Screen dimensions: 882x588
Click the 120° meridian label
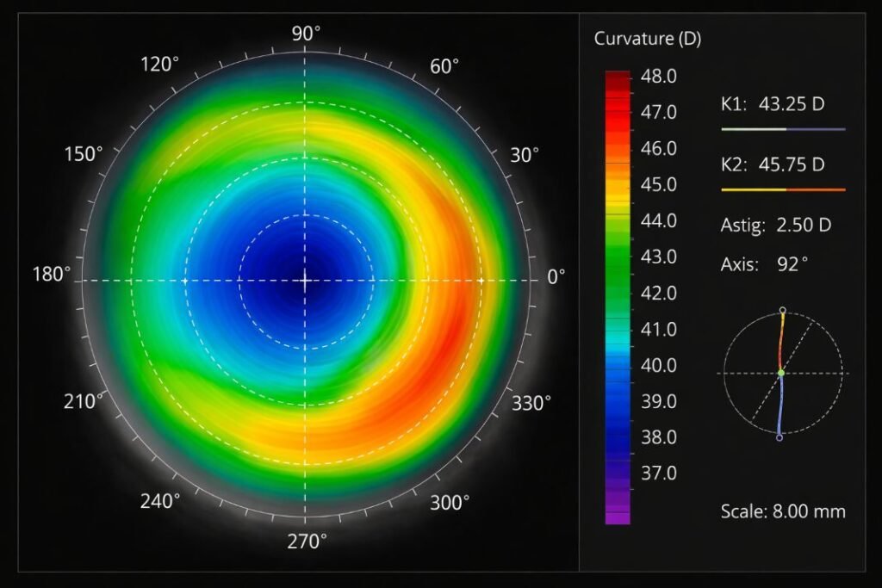point(159,65)
